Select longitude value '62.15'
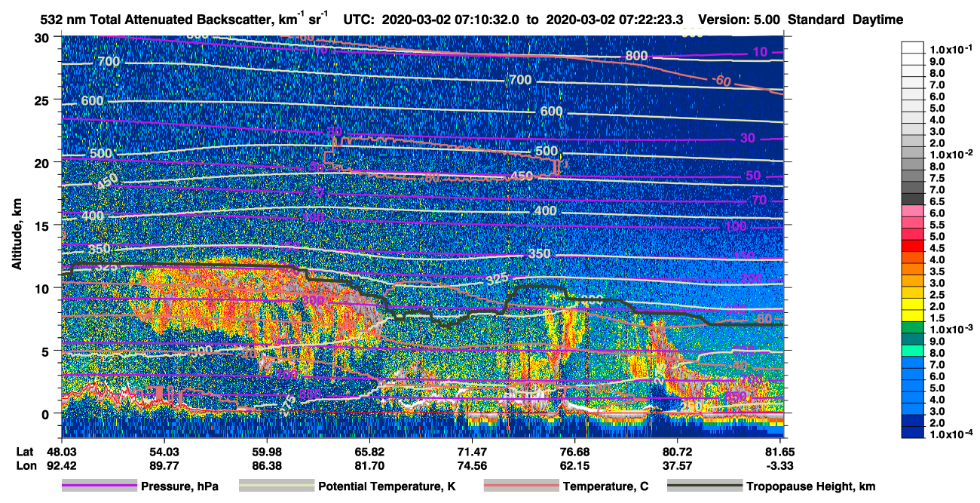Screen dimensions: 980x503 click(x=575, y=465)
